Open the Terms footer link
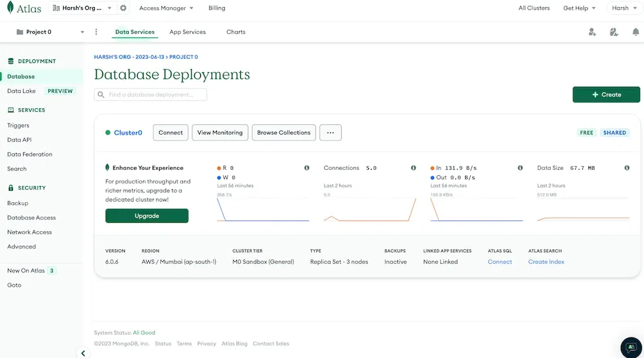644x358 pixels. [184, 344]
